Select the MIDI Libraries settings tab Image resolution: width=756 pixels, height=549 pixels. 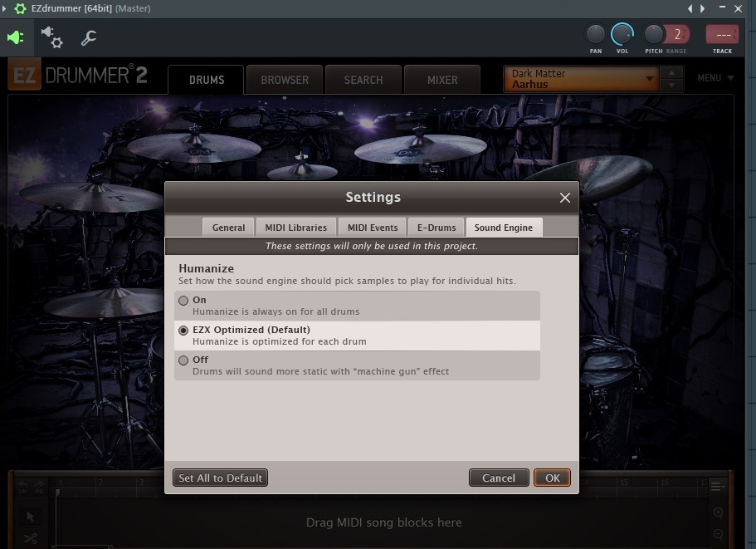point(295,228)
